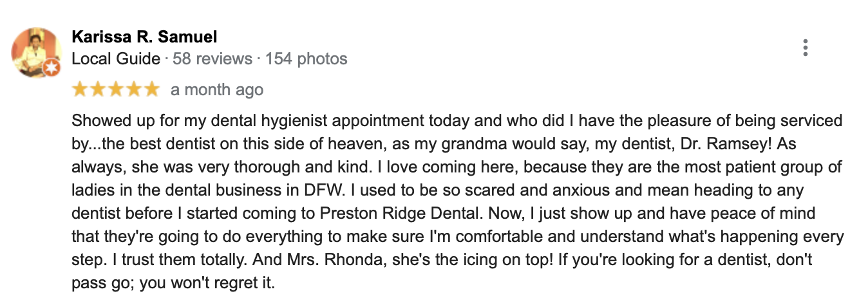Click the 154 photos count
868x296 pixels.
307,59
